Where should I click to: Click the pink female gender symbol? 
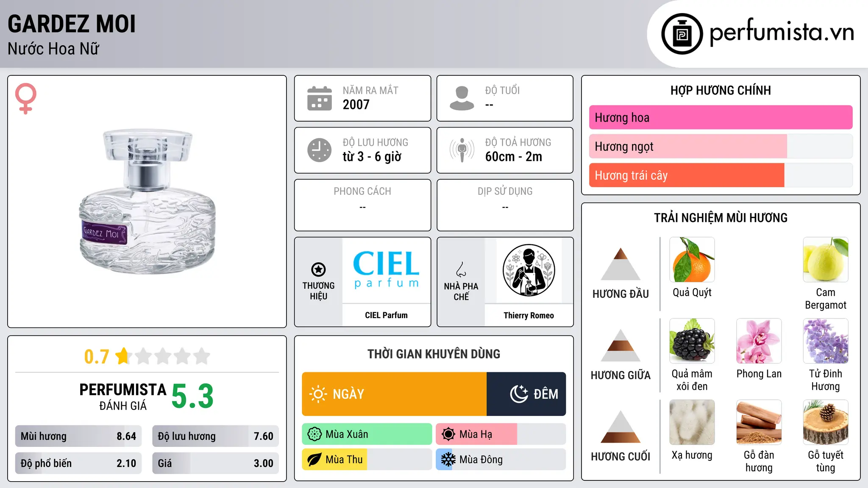pos(26,99)
